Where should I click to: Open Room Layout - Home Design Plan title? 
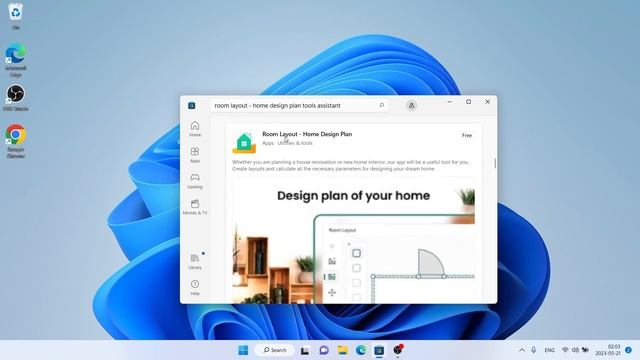(307, 134)
